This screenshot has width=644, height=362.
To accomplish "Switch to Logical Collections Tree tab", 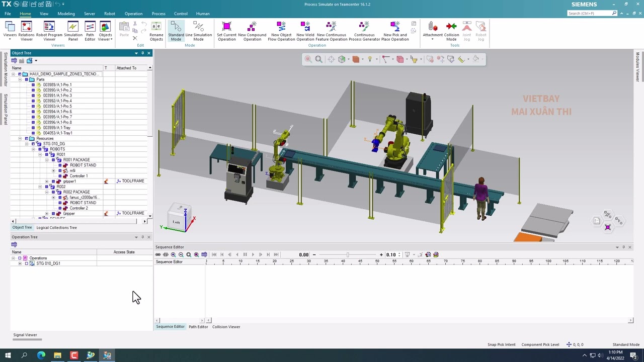I will pos(56,228).
